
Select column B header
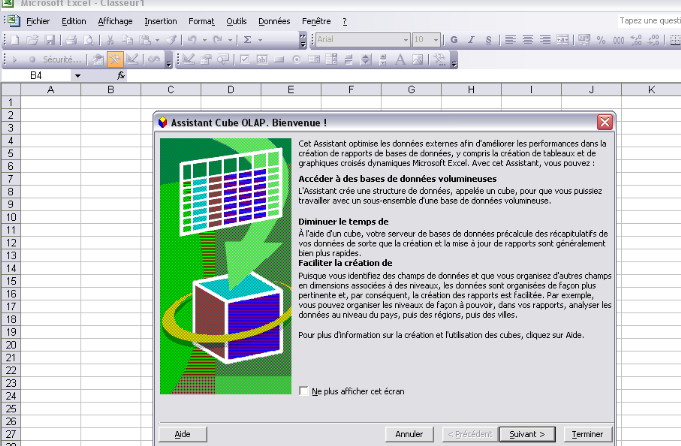click(110, 89)
